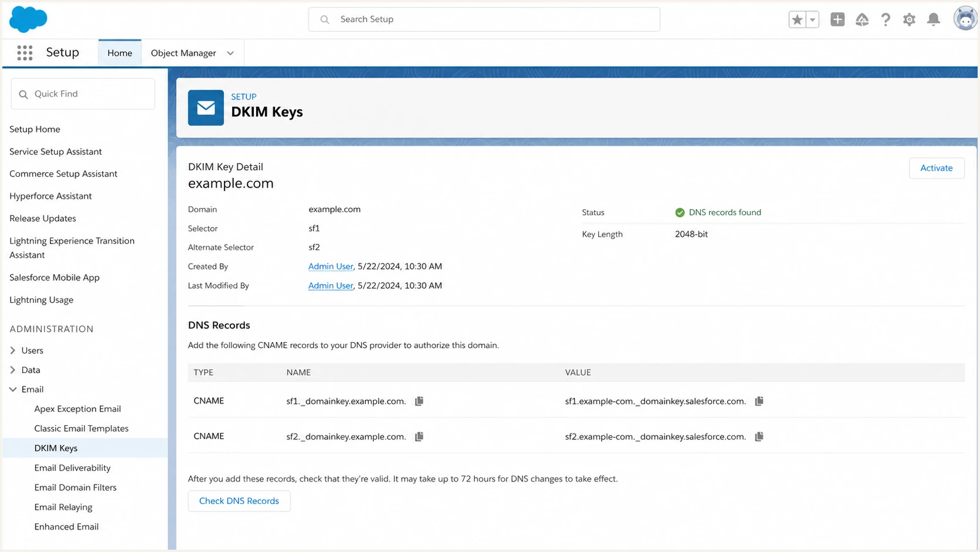This screenshot has height=552, width=980.
Task: Click the SETUP breadcrumb link
Action: tap(244, 97)
